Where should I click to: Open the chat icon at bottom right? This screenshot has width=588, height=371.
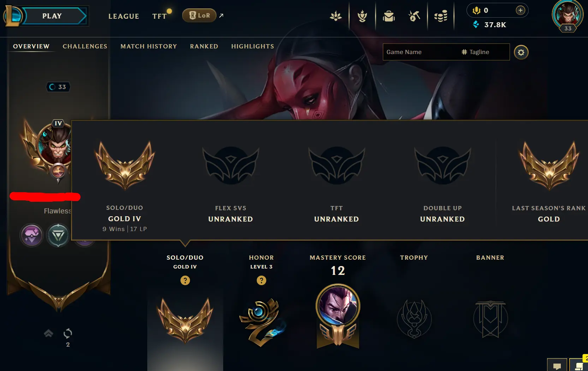pos(557,366)
